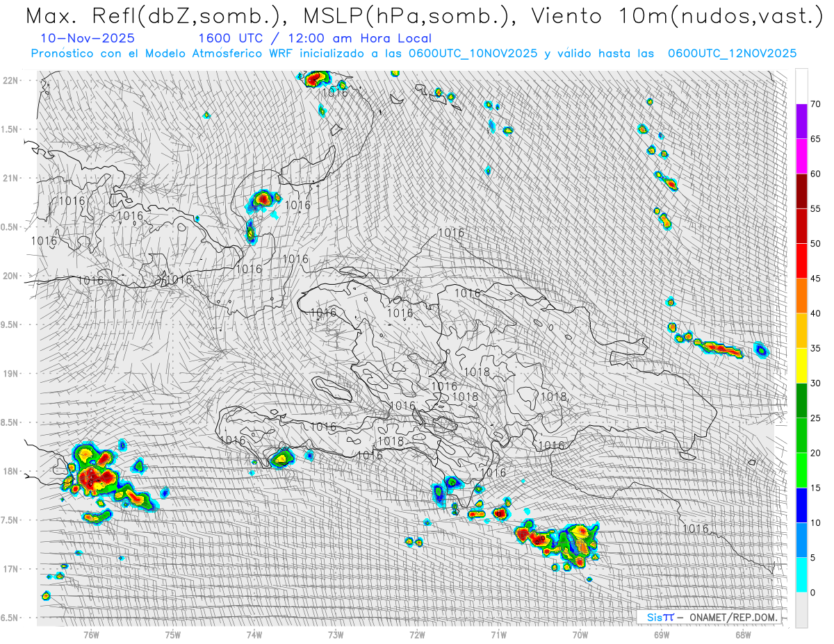
Task: Click the 21N latitude axis label
Action: pos(11,178)
